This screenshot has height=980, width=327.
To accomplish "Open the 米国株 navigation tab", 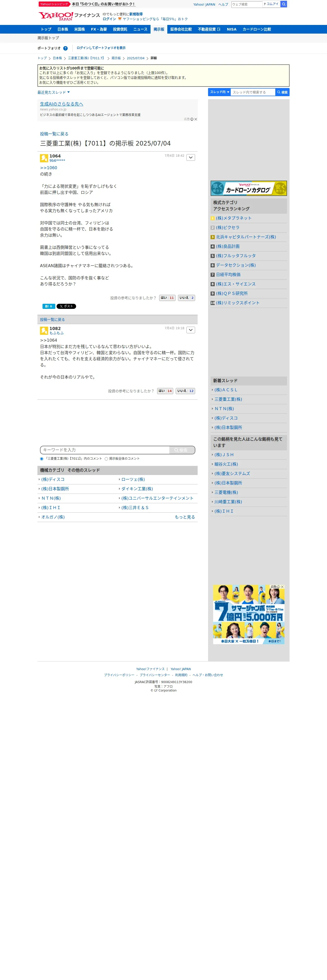I will (x=79, y=29).
